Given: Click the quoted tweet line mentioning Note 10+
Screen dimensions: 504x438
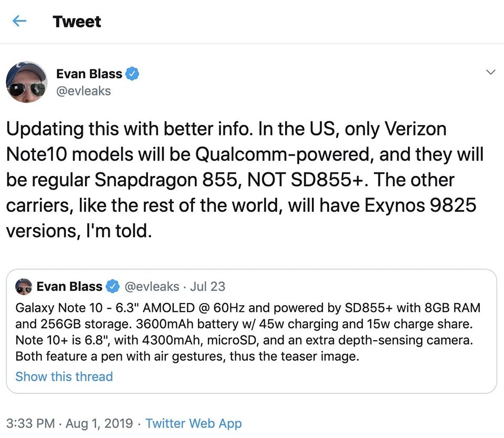Looking at the screenshot, I should [244, 340].
